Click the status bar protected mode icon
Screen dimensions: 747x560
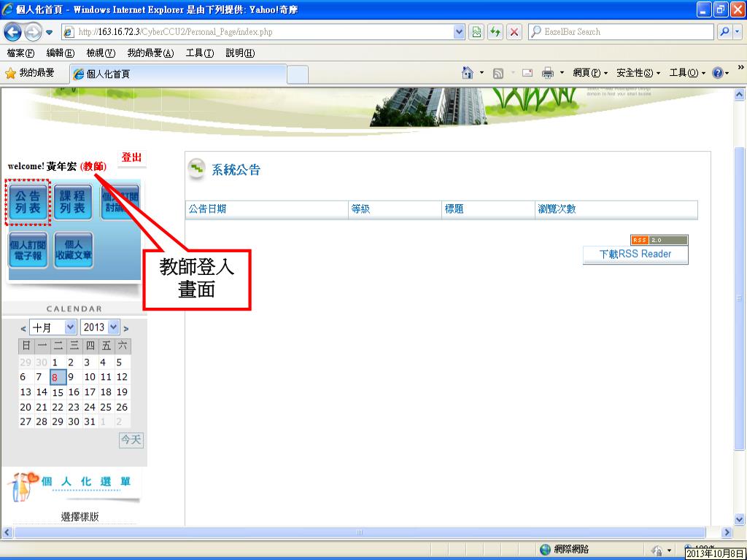[x=657, y=550]
